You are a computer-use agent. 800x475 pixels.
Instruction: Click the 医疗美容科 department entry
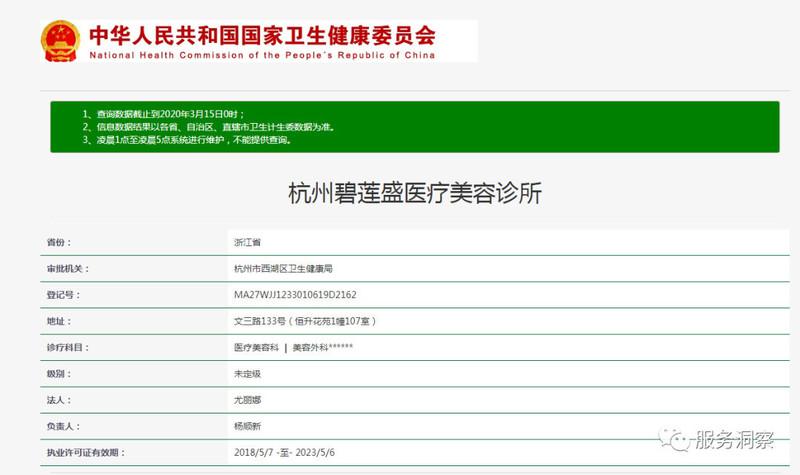[254, 347]
